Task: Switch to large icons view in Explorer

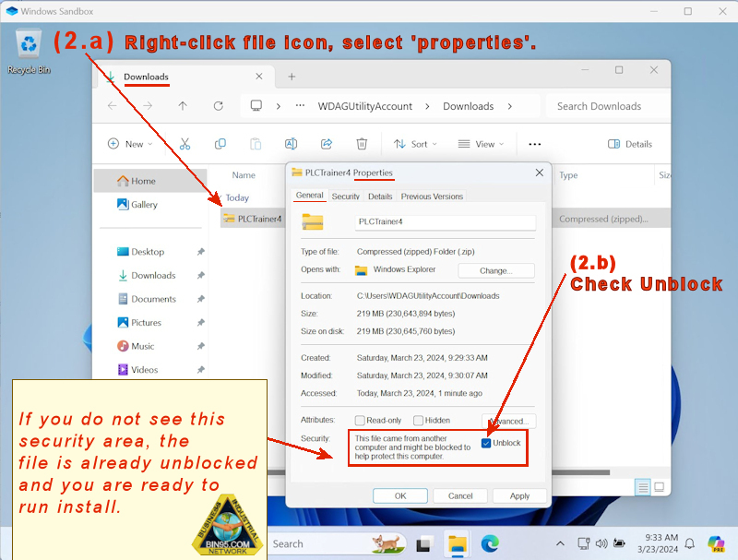Action: (660, 487)
